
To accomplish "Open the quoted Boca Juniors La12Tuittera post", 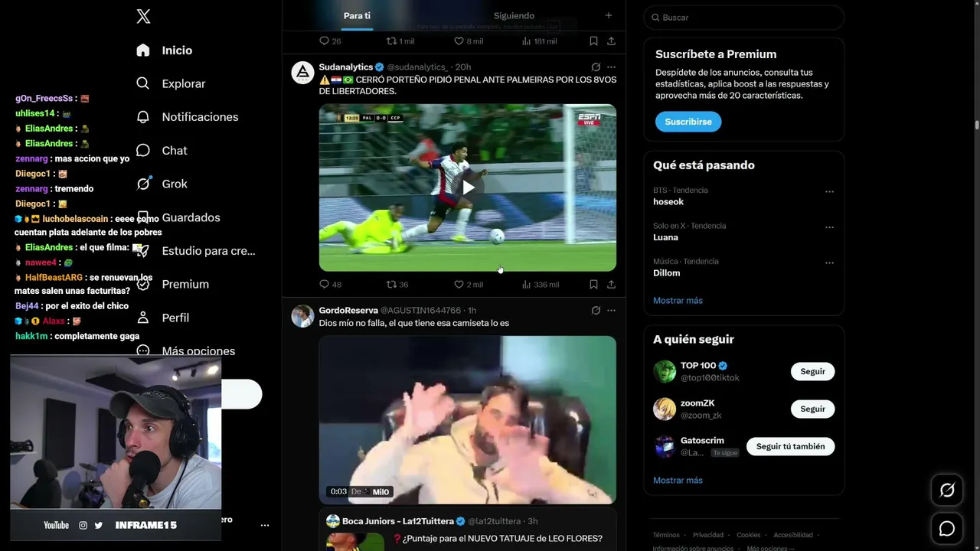I will [468, 531].
